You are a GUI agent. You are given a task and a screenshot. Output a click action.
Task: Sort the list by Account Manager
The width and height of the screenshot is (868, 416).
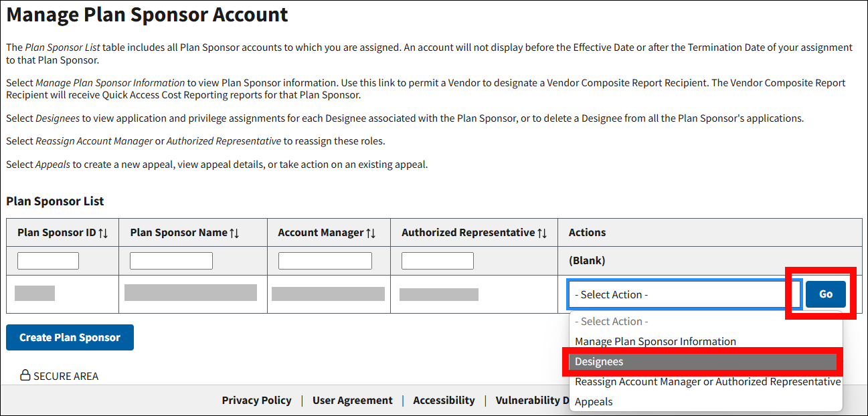[371, 233]
